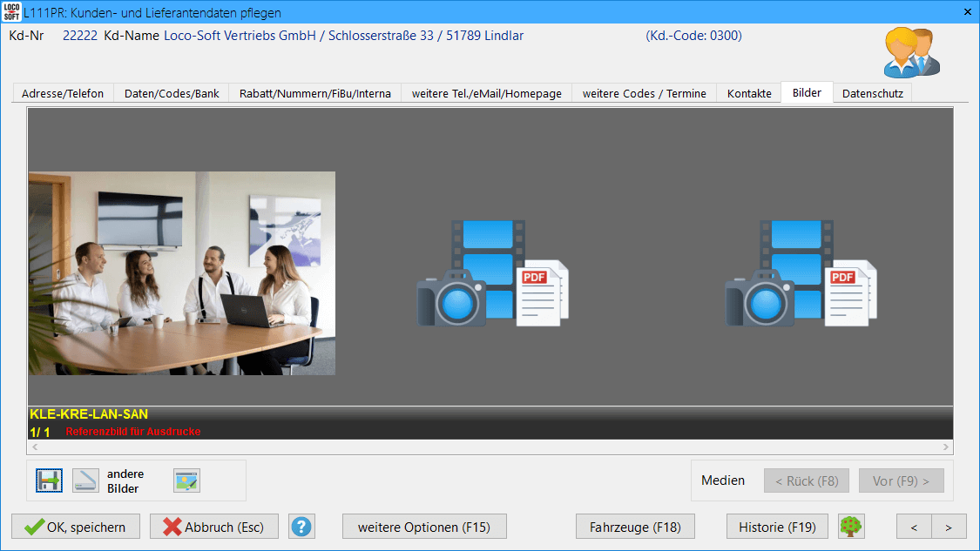980x551 pixels.
Task: Click the right empty media placeholder
Action: [x=800, y=273]
